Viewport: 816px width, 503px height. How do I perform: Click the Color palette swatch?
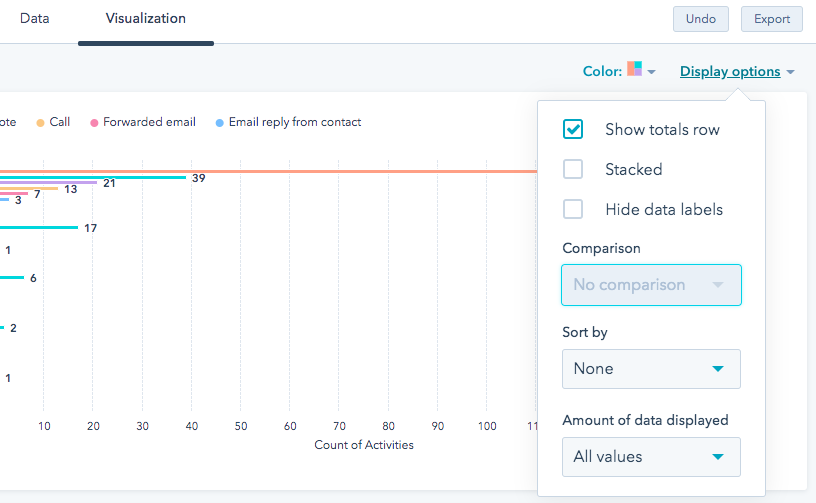[x=634, y=69]
